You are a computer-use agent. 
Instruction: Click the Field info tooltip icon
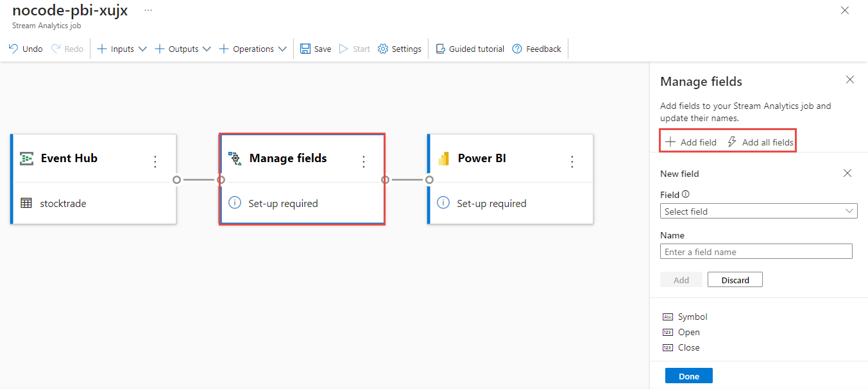coord(686,194)
